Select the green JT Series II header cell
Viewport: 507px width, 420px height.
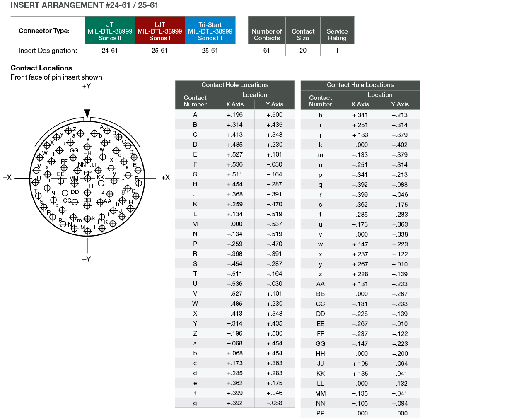[110, 30]
